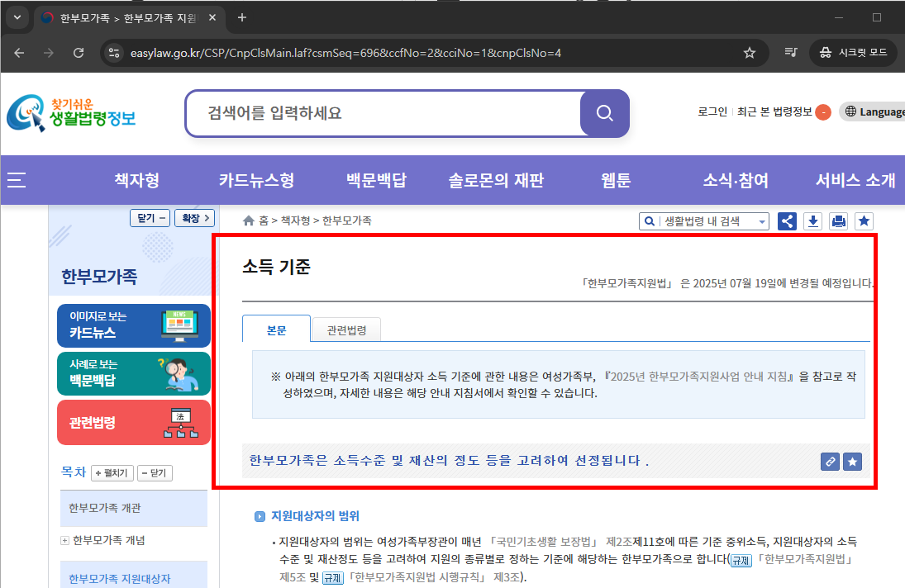Switch to the 관련법령 tab
Viewport: 905px width, 588px height.
tap(345, 328)
